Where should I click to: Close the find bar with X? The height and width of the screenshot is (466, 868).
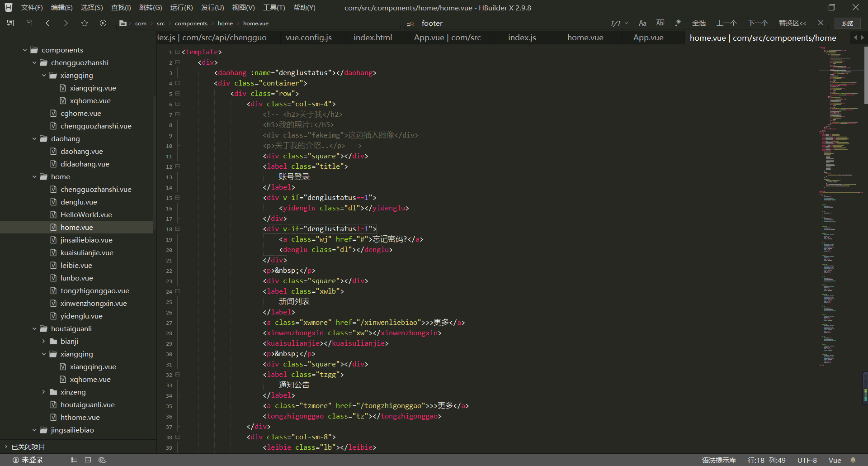coord(821,23)
